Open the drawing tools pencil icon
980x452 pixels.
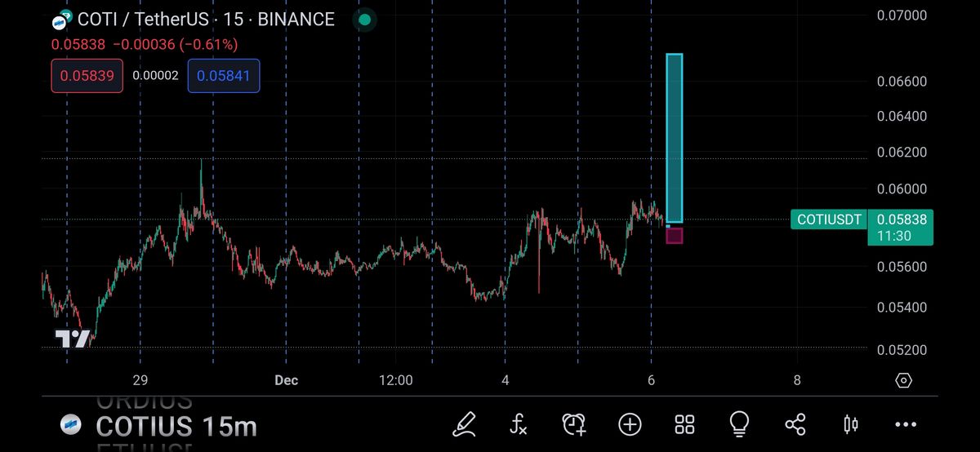point(464,423)
